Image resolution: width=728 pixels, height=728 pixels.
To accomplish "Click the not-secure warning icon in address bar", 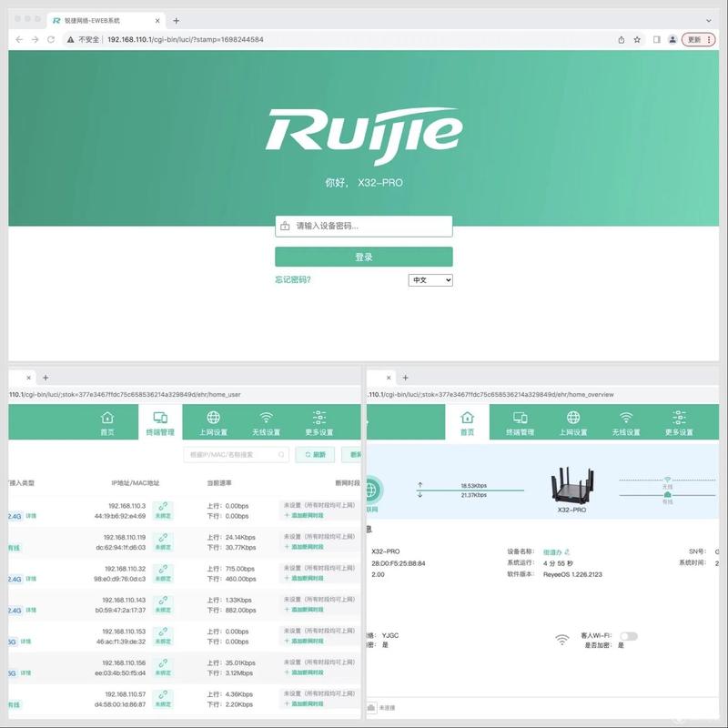I will pyautogui.click(x=70, y=39).
